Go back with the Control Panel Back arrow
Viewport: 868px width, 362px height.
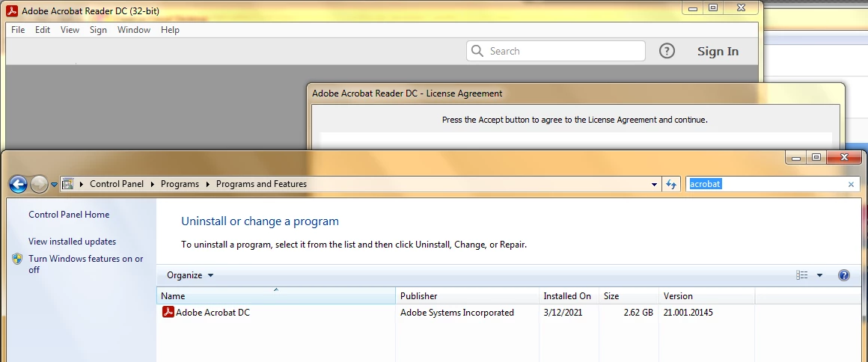point(18,184)
